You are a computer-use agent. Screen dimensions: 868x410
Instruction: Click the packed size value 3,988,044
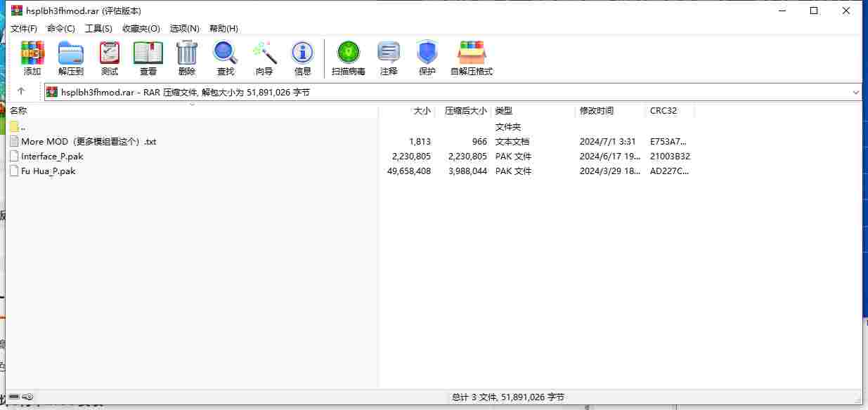tap(467, 171)
